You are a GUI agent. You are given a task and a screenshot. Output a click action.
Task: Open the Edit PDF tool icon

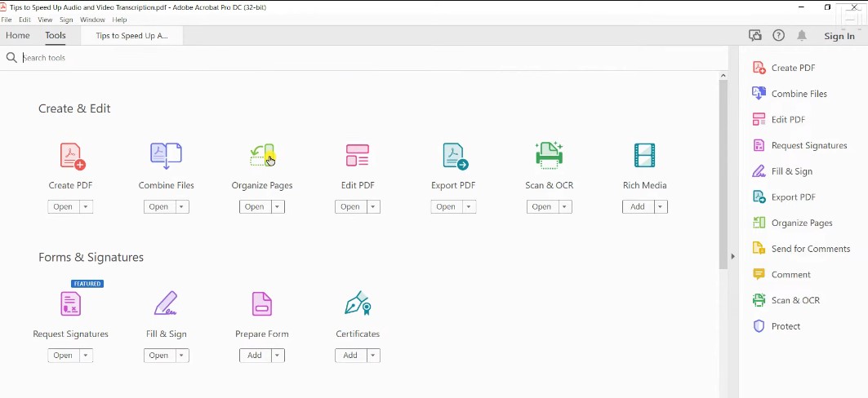tap(358, 155)
